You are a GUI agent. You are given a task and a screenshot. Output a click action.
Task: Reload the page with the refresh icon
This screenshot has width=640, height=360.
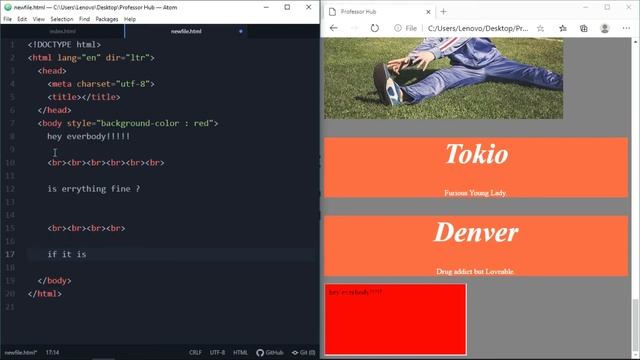[x=375, y=28]
